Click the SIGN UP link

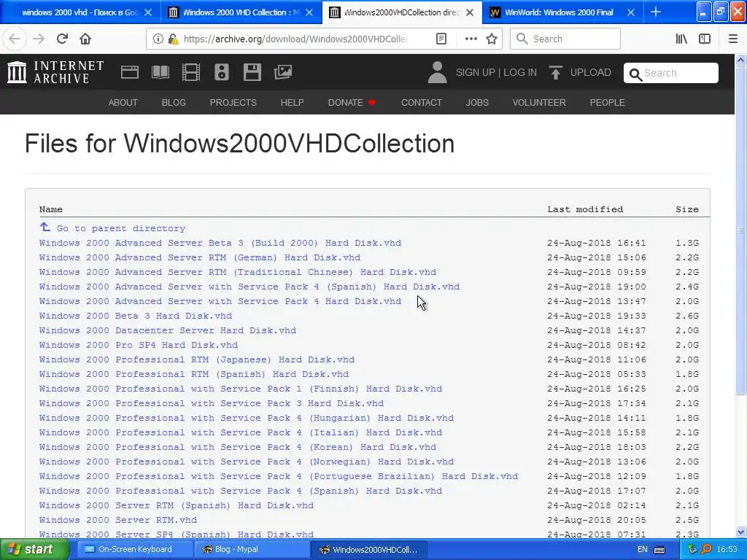coord(475,72)
